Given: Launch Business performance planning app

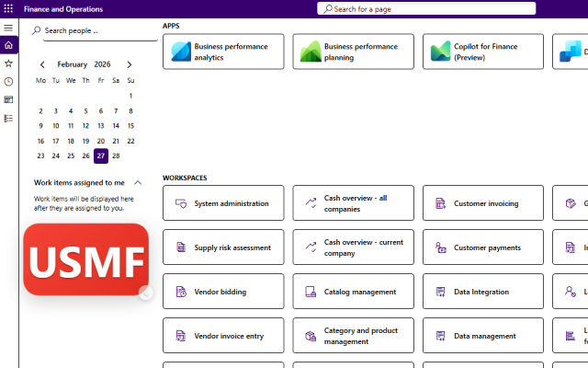Looking at the screenshot, I should tap(353, 52).
